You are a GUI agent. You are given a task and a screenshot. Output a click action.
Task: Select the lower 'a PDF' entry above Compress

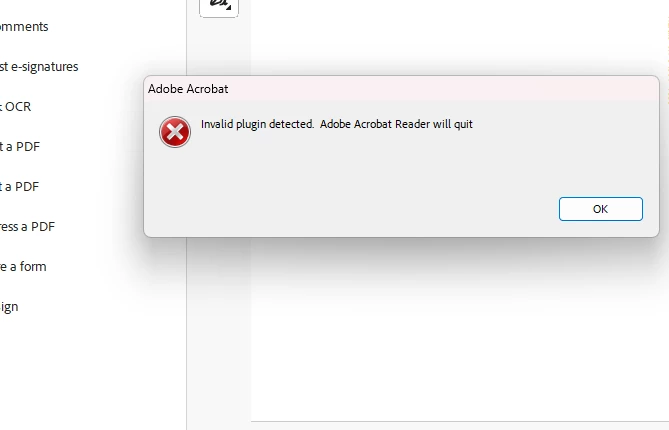(x=20, y=186)
